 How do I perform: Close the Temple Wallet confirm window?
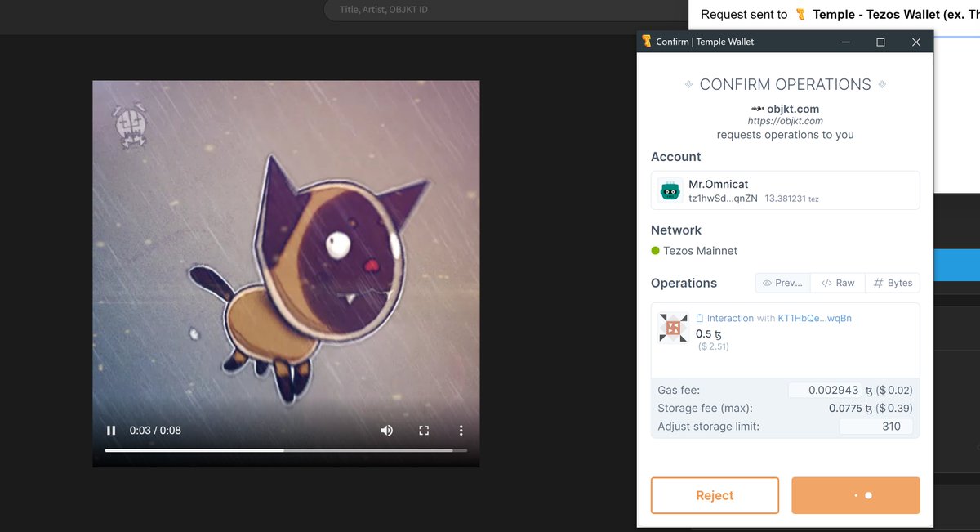click(x=916, y=42)
